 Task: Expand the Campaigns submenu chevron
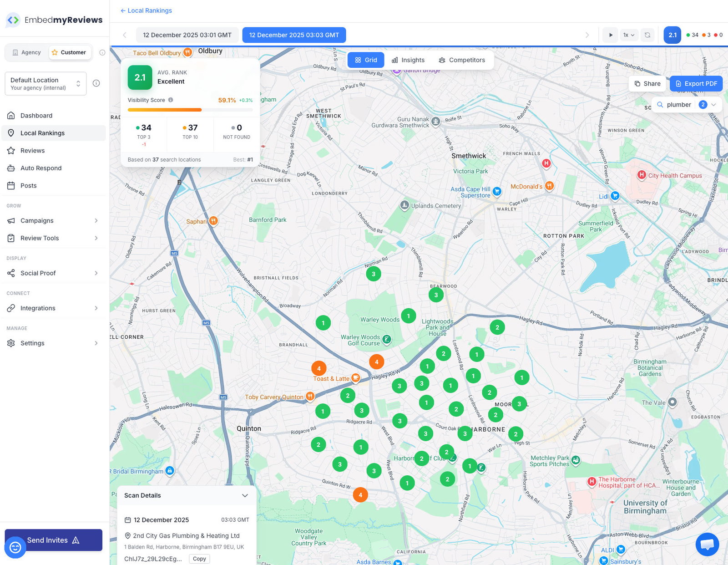point(96,221)
